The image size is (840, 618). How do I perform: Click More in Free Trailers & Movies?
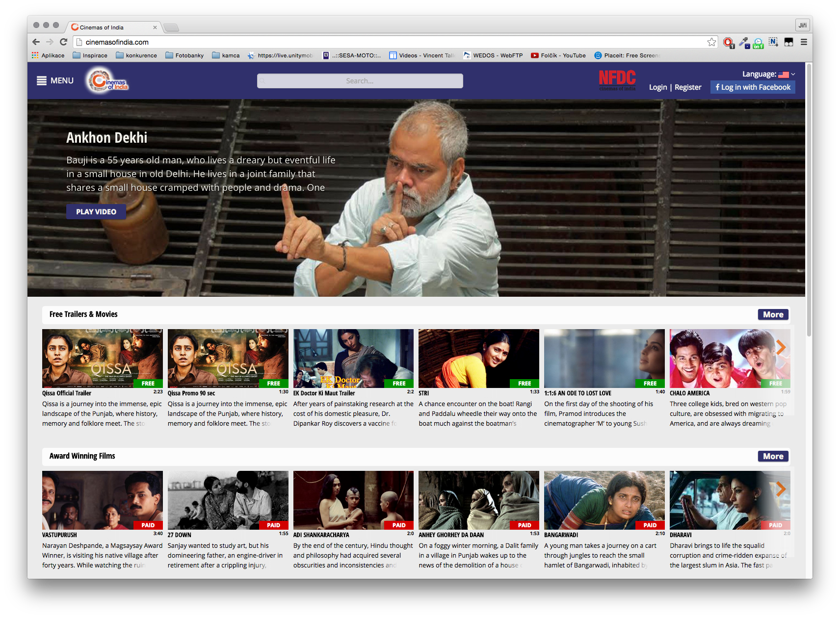[773, 314]
